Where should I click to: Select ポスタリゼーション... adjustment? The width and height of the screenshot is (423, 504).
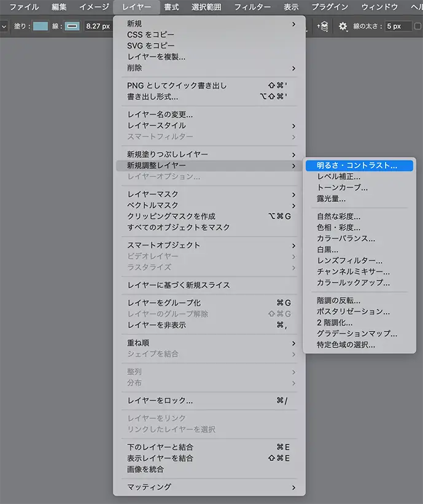click(359, 311)
